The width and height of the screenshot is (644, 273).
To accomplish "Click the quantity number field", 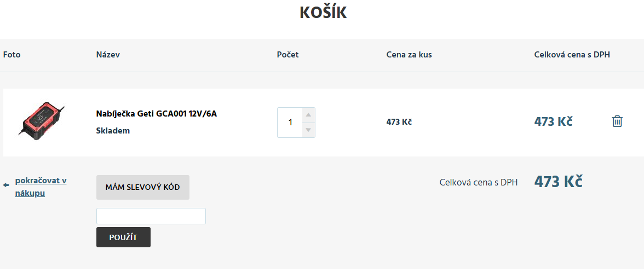I will (x=290, y=123).
